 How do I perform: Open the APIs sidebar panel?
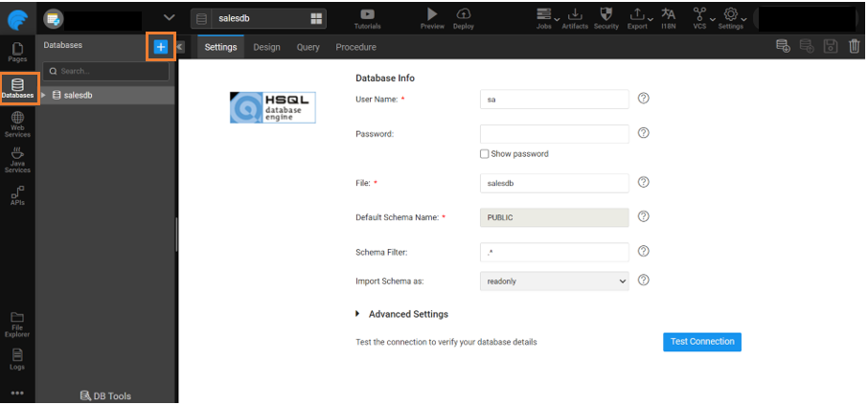17,195
